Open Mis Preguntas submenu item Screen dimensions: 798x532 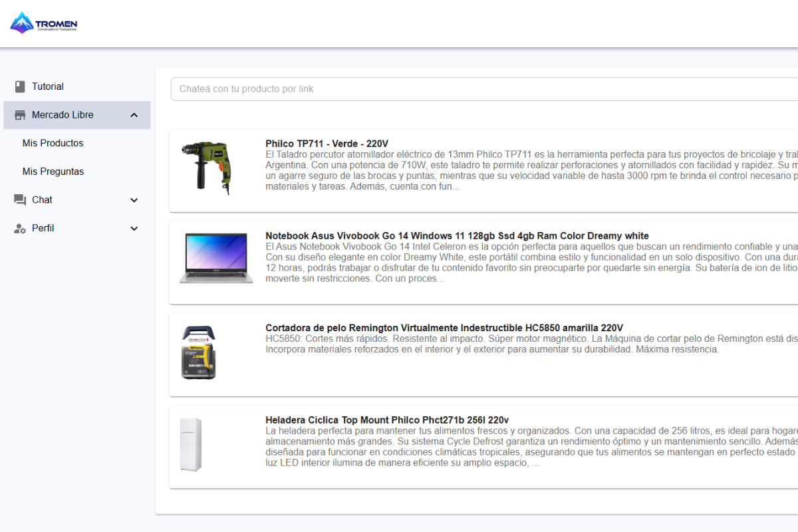pyautogui.click(x=53, y=172)
